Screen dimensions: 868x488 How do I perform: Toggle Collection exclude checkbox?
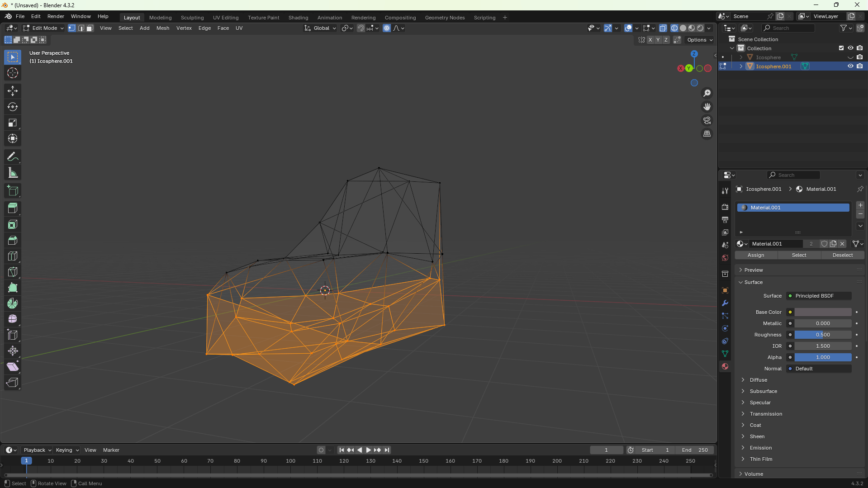(x=841, y=48)
